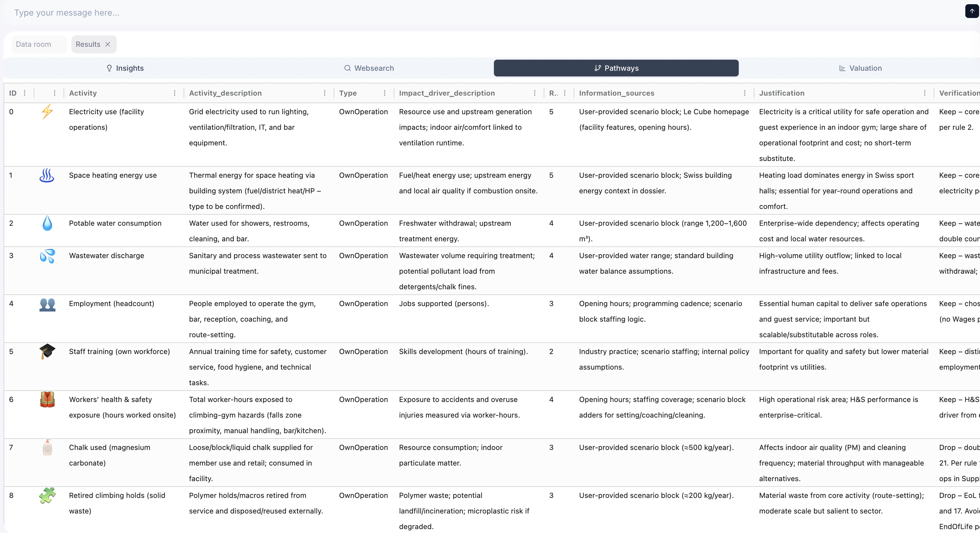Image resolution: width=980 pixels, height=533 pixels.
Task: Open the Information_sources column menu dots
Action: (745, 93)
